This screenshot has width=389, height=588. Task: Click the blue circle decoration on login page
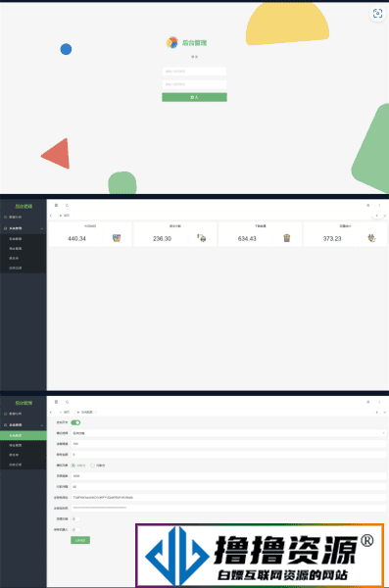(66, 49)
